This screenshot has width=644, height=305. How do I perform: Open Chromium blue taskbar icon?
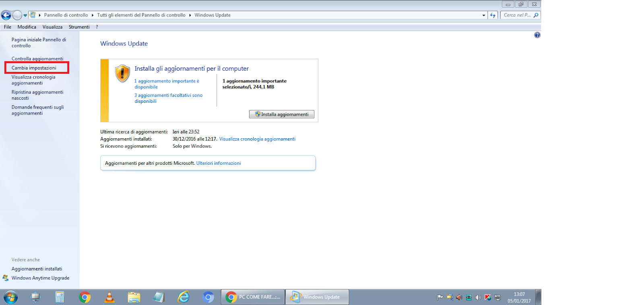[x=208, y=297]
